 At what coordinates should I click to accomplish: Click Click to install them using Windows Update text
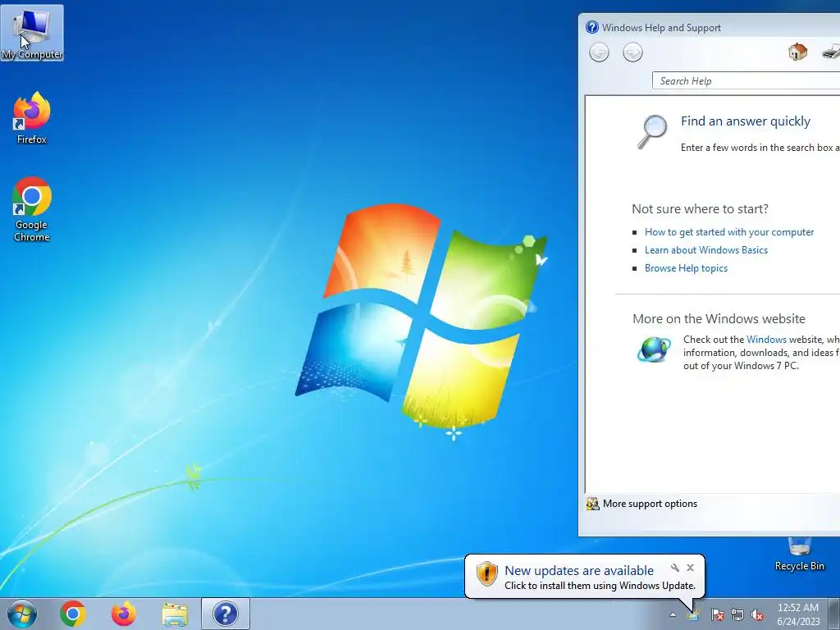click(600, 586)
